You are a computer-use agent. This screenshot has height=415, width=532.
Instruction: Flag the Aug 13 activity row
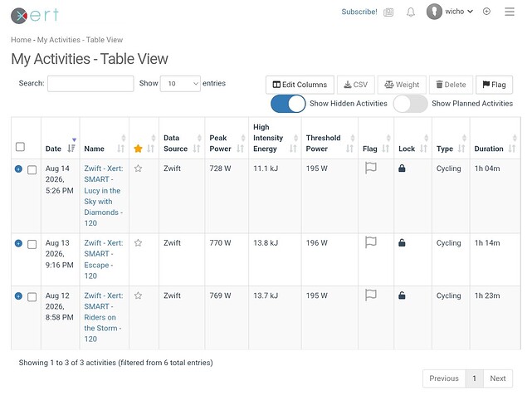(x=370, y=242)
